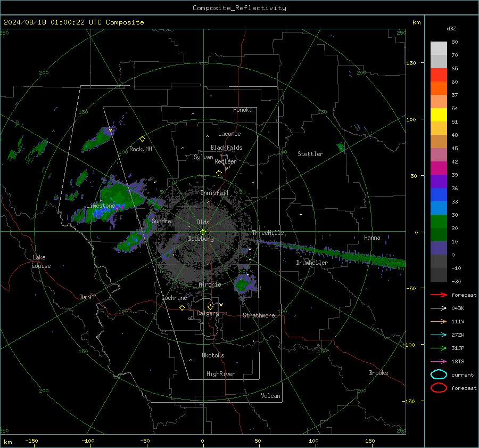Click the Stettler town label

click(x=310, y=154)
